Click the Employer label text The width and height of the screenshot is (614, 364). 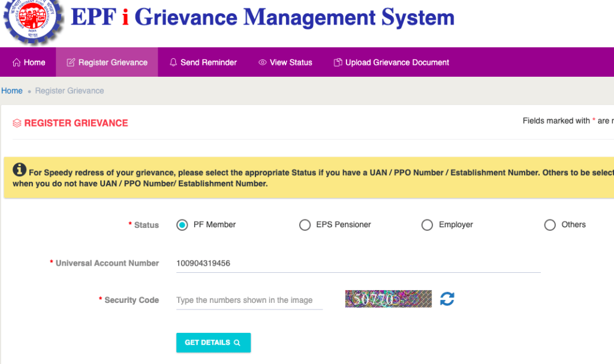pos(456,224)
